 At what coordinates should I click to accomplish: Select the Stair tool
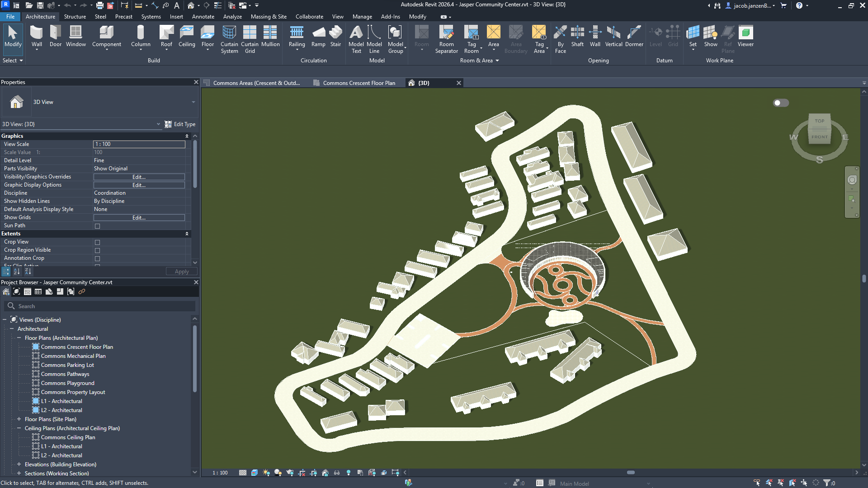pos(335,36)
